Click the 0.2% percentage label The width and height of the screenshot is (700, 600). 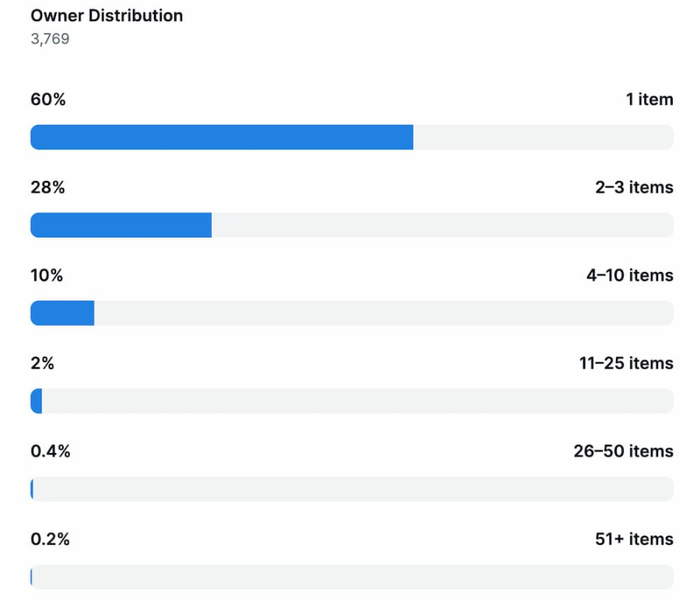tap(50, 539)
